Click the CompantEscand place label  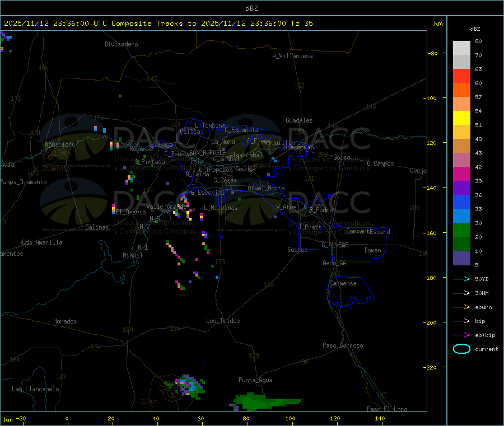(368, 231)
